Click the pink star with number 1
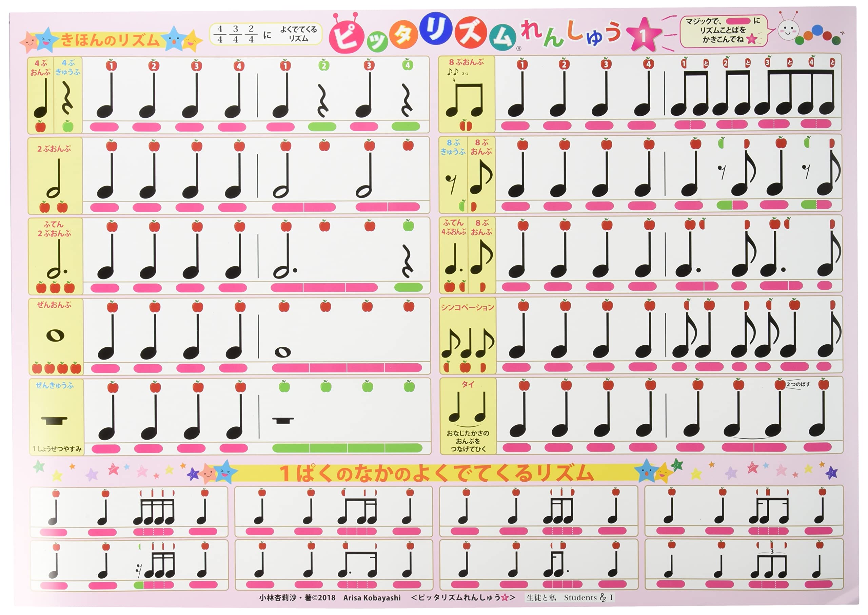Viewport: 868px width, 615px height. click(643, 36)
